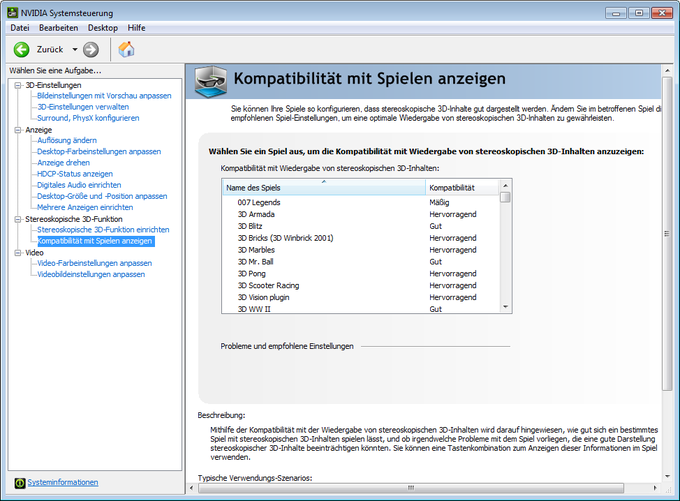Open 3D-Einstellungen verwalten
The width and height of the screenshot is (680, 501).
click(83, 107)
